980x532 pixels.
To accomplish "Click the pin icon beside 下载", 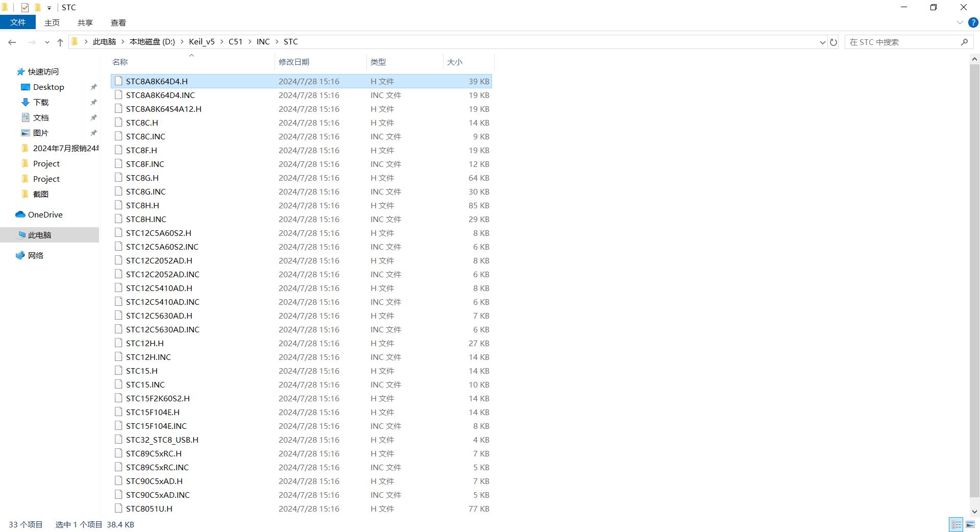I will [x=93, y=103].
